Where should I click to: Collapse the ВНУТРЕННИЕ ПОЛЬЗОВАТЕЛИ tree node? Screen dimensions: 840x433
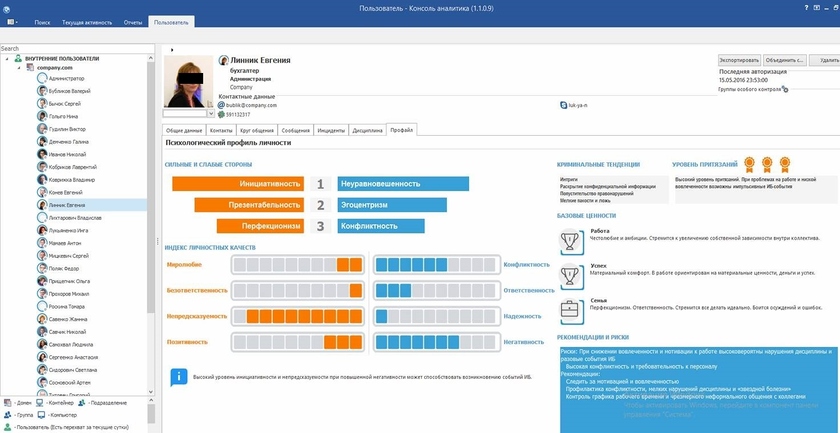[x=5, y=59]
